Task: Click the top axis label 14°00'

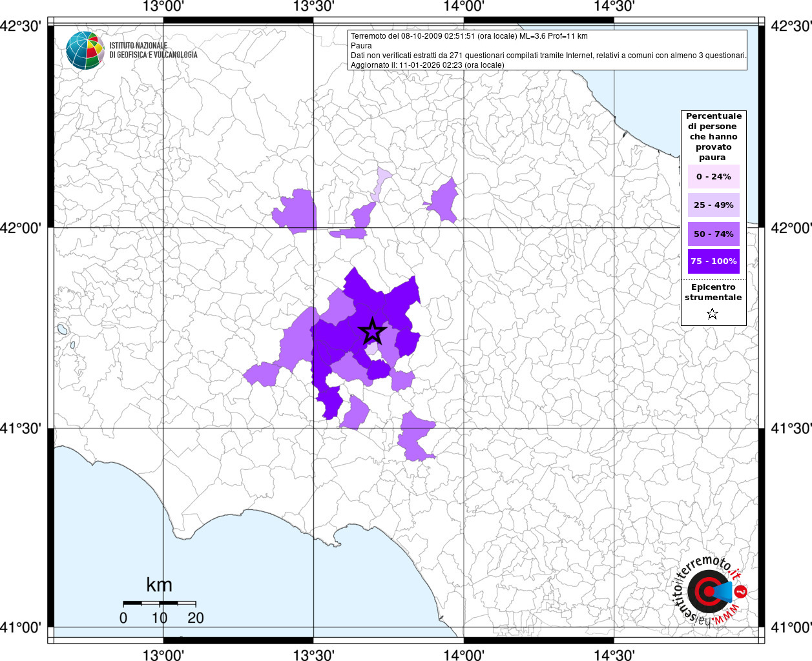Action: click(x=464, y=6)
